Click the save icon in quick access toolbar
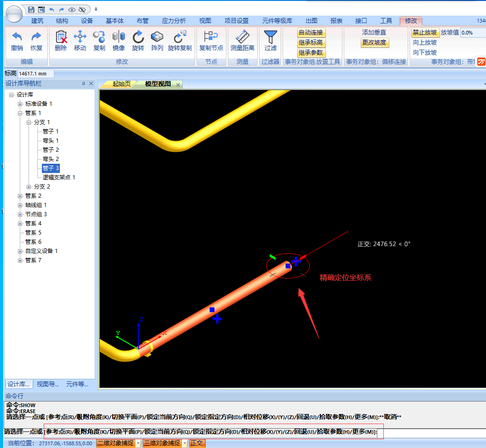 [31, 10]
